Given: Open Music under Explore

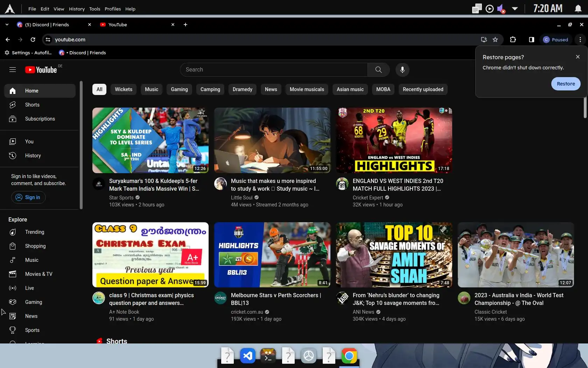Looking at the screenshot, I should coord(40,260).
